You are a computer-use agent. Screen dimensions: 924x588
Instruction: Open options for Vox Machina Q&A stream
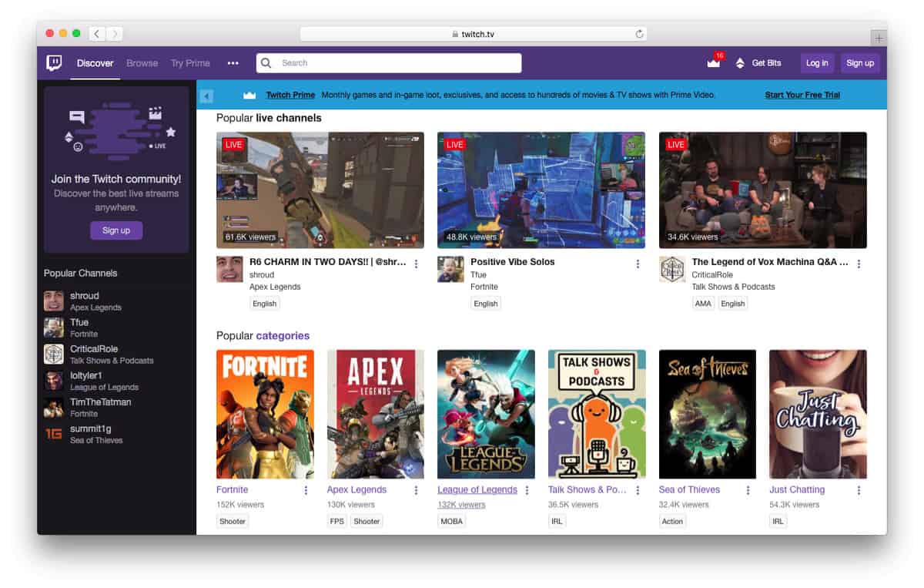point(859,264)
